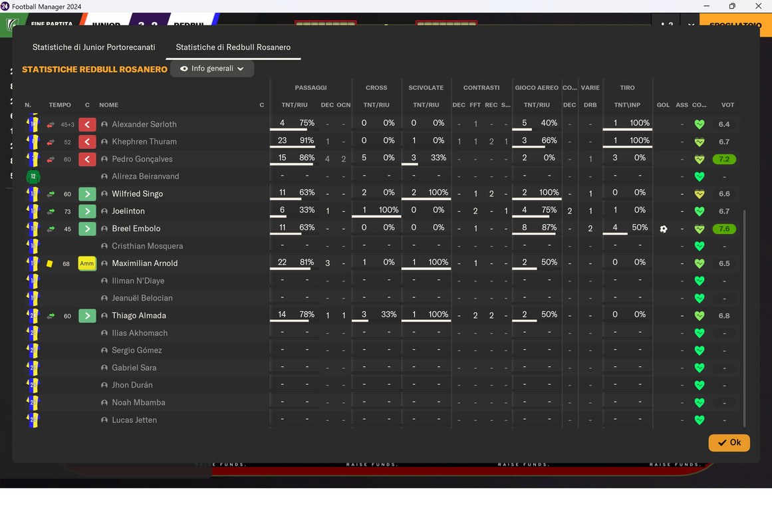Click the SCIVOLATE group header

(426, 88)
